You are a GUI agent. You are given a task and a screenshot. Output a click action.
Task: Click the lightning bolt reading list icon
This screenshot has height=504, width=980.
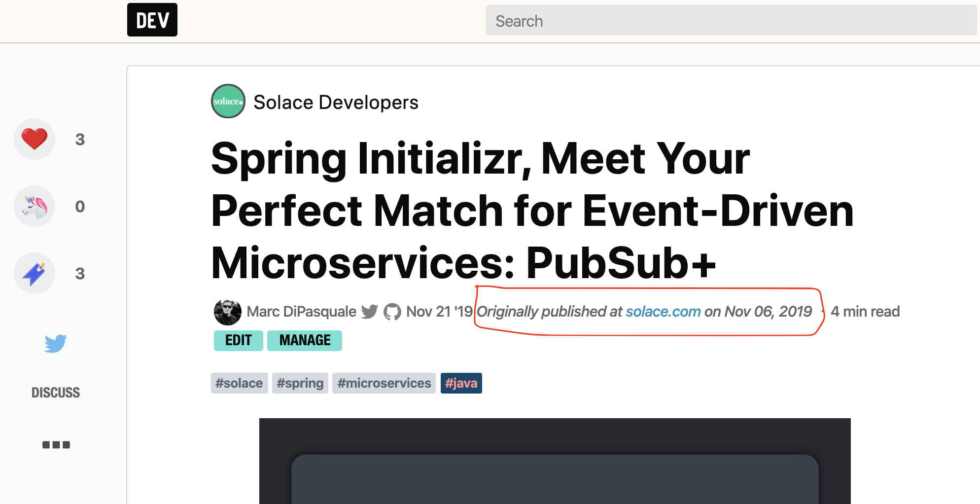(x=34, y=273)
